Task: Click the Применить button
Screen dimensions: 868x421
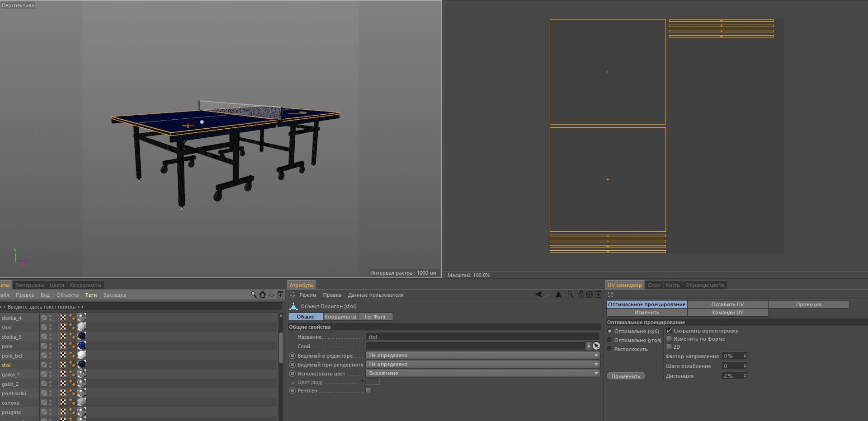Action: point(626,376)
